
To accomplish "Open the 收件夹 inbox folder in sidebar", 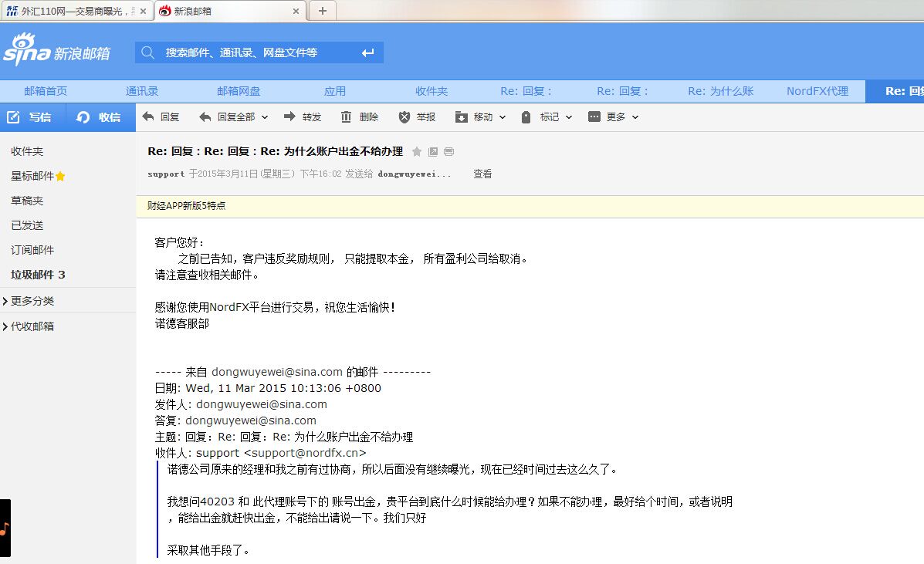I will [x=27, y=151].
